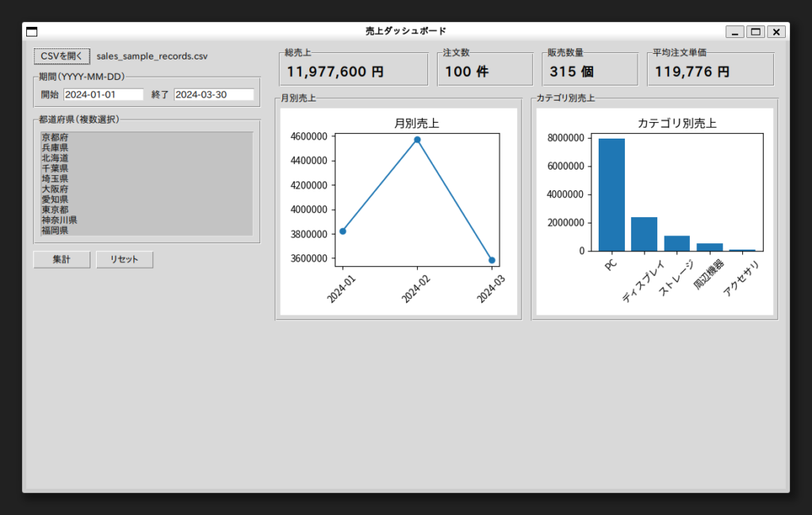Click the ディスプレイ bar in category chart

(x=644, y=234)
